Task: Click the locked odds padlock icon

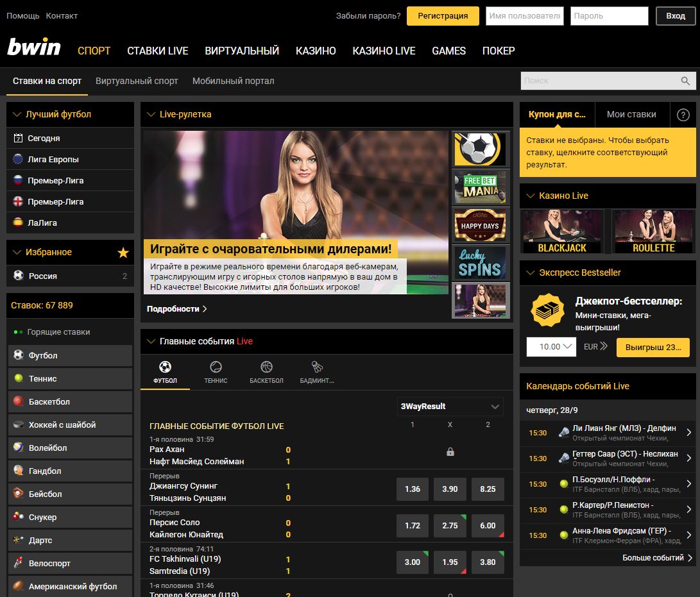Action: [x=450, y=452]
